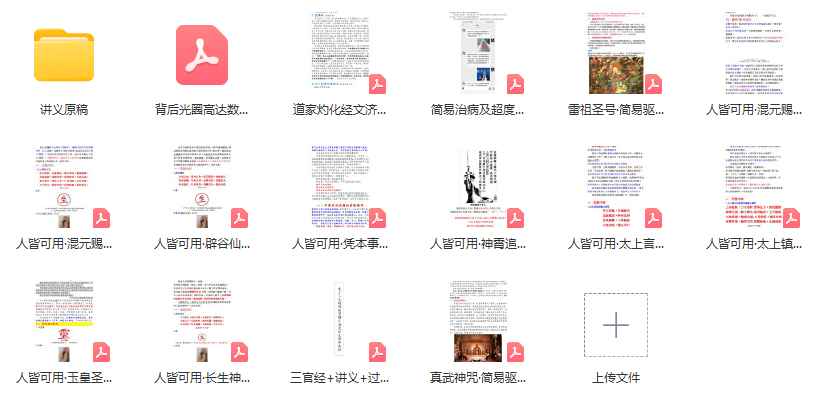Open the 人皆可用·太上言... PDF thumbnail
The image size is (815, 414).
coord(616,187)
